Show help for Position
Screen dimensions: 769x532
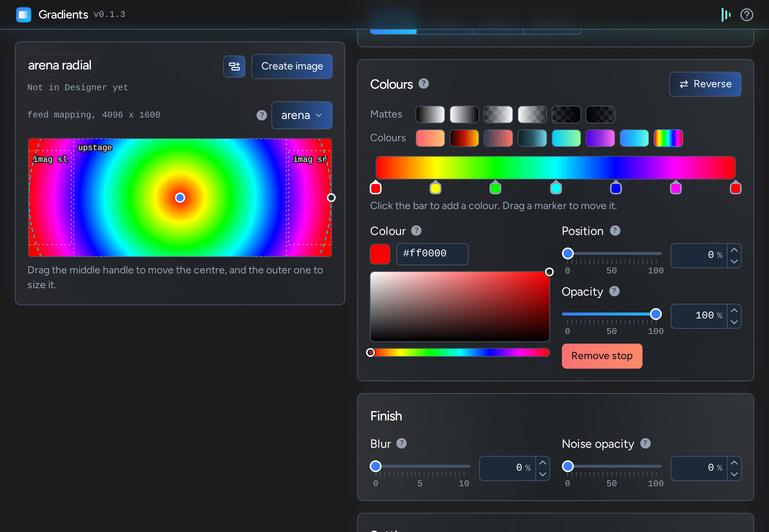pos(615,231)
